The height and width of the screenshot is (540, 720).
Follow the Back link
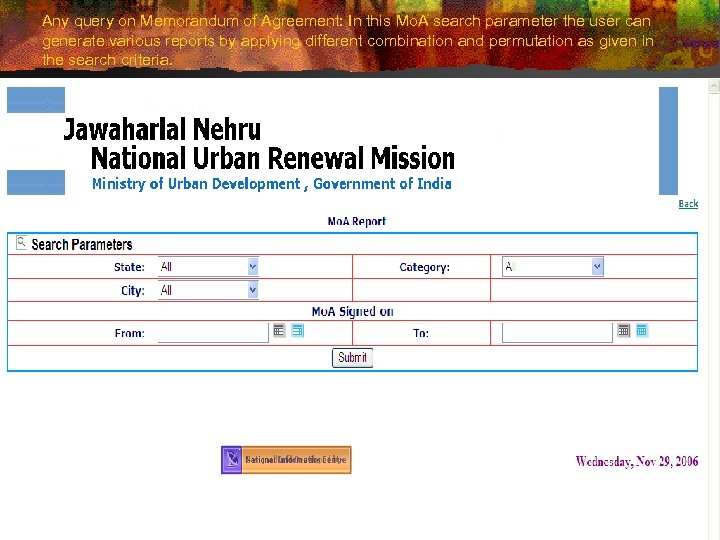pyautogui.click(x=688, y=204)
